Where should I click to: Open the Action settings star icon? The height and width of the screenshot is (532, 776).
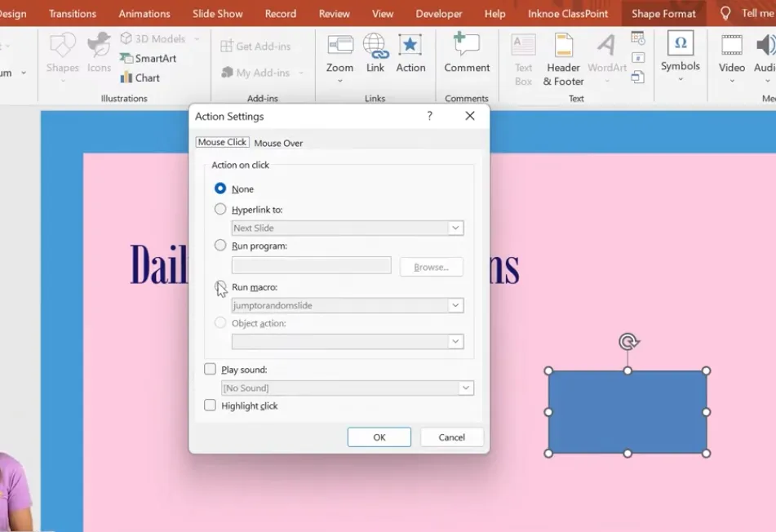[x=410, y=47]
